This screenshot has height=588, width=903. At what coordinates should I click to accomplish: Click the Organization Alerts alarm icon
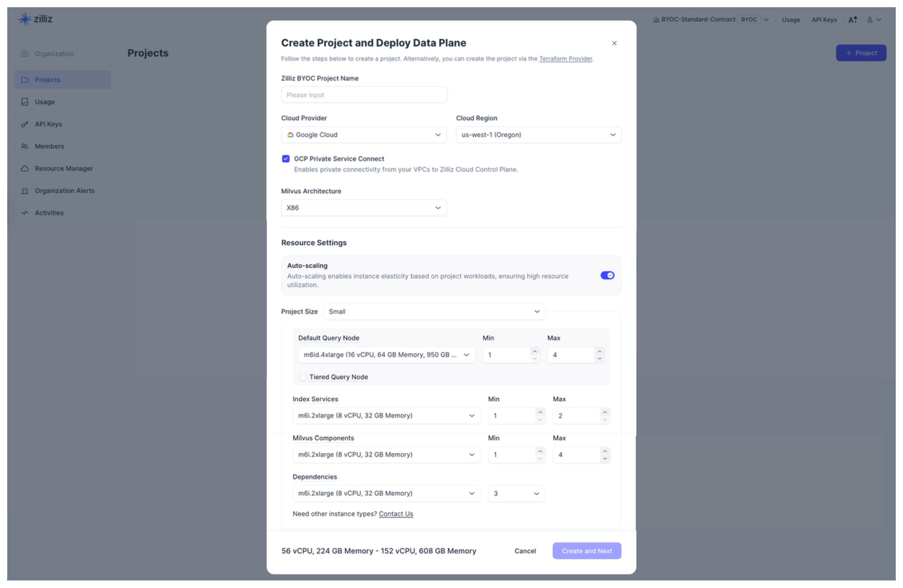point(25,191)
